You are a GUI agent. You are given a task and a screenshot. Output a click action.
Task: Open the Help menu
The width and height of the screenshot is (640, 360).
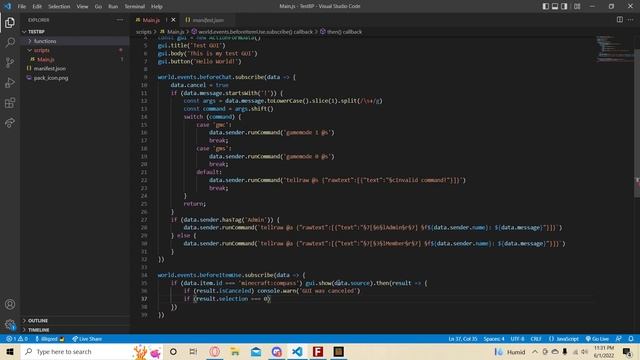pos(157,6)
